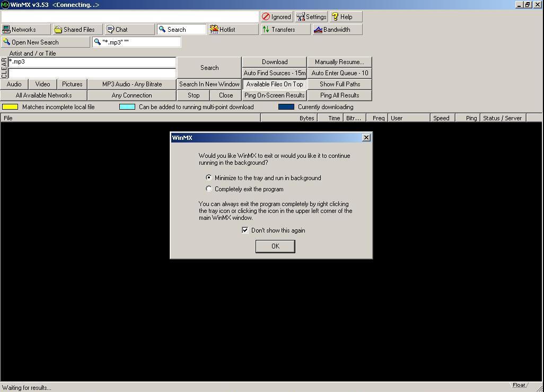Click the Artist and / or Title field
544x392 pixels.
(92, 62)
